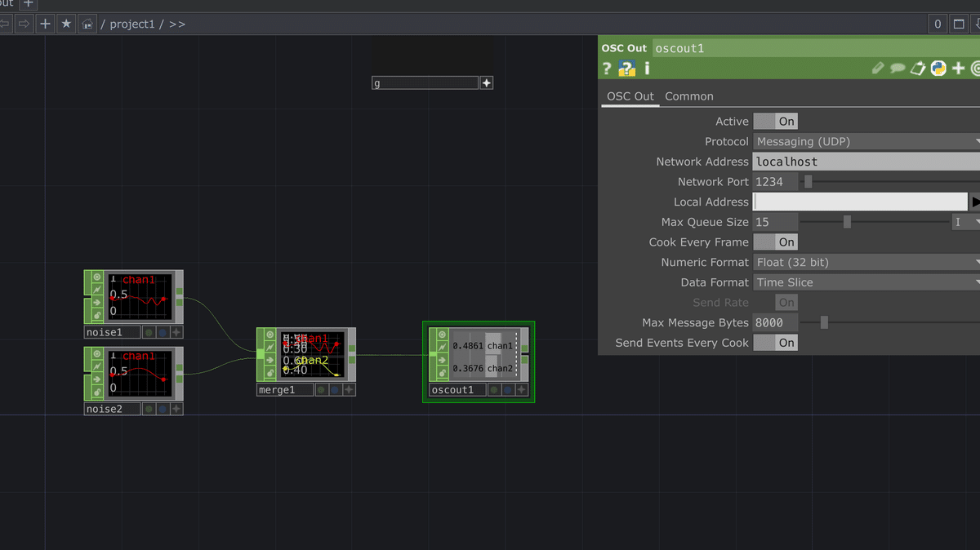
Task: Click the plus button beside the search field
Action: 486,82
